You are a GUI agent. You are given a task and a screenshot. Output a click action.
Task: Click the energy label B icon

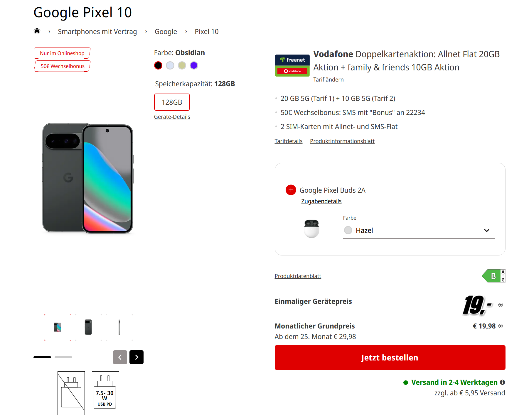(494, 276)
